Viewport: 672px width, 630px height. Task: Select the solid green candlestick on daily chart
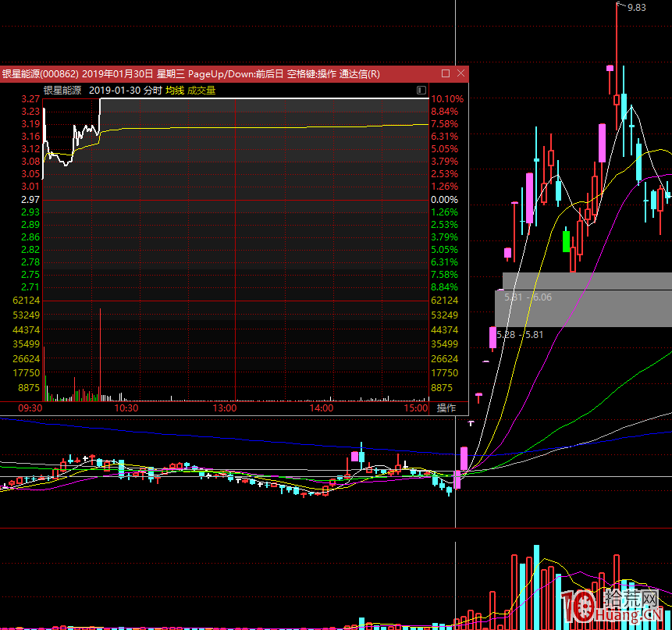(x=566, y=241)
